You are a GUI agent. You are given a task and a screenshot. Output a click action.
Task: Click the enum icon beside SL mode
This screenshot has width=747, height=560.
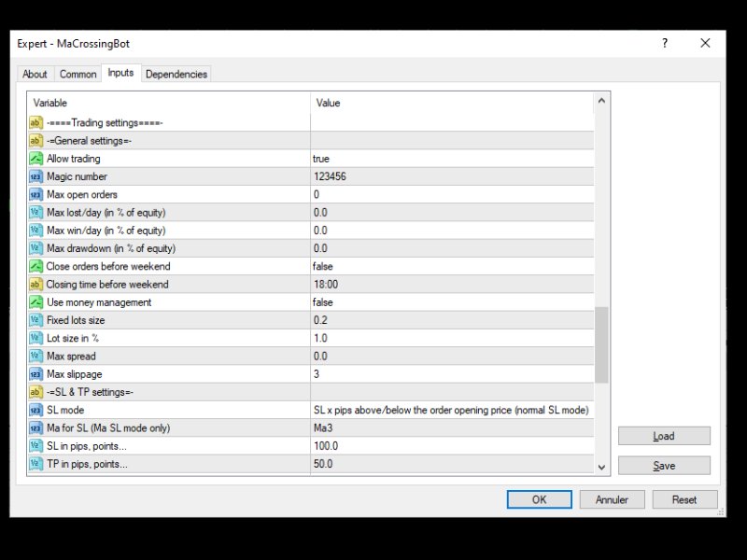click(x=35, y=410)
